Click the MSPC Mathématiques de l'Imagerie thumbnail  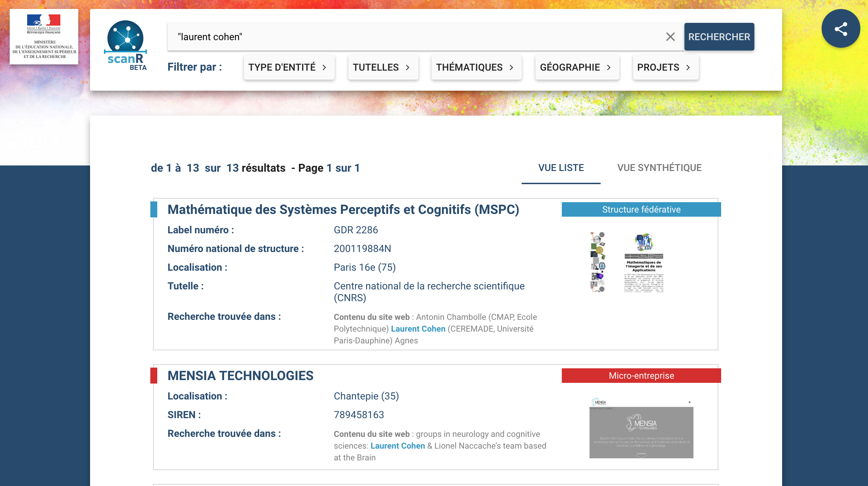644,263
